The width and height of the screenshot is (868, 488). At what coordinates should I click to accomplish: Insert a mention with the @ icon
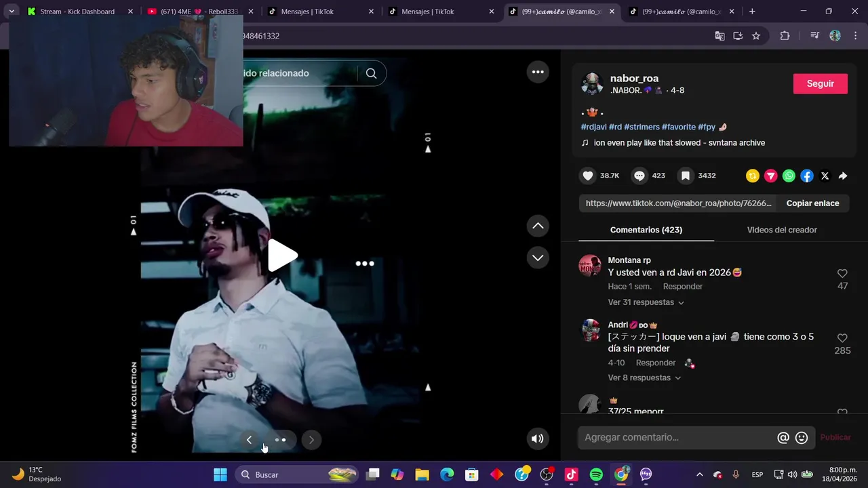(783, 438)
